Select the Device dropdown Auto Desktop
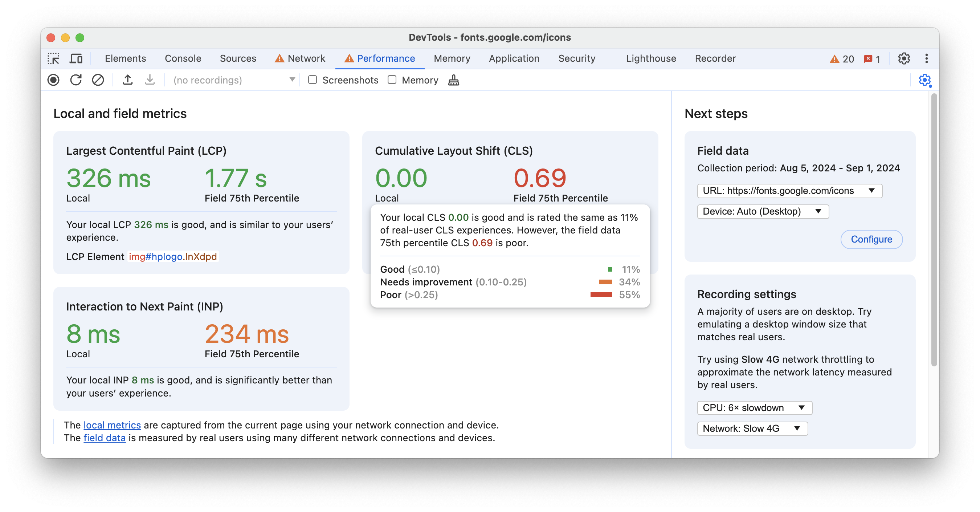This screenshot has width=980, height=512. point(761,211)
